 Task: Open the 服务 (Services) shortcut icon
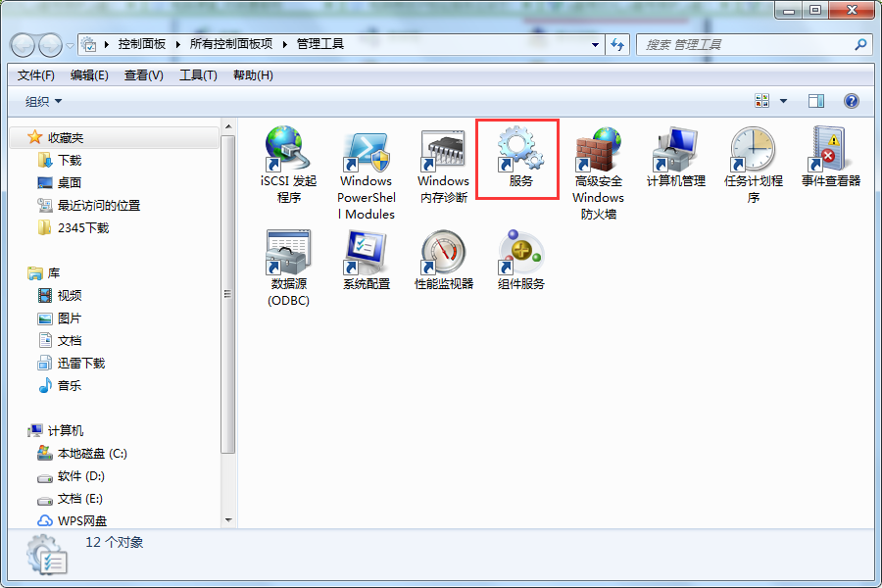click(519, 150)
